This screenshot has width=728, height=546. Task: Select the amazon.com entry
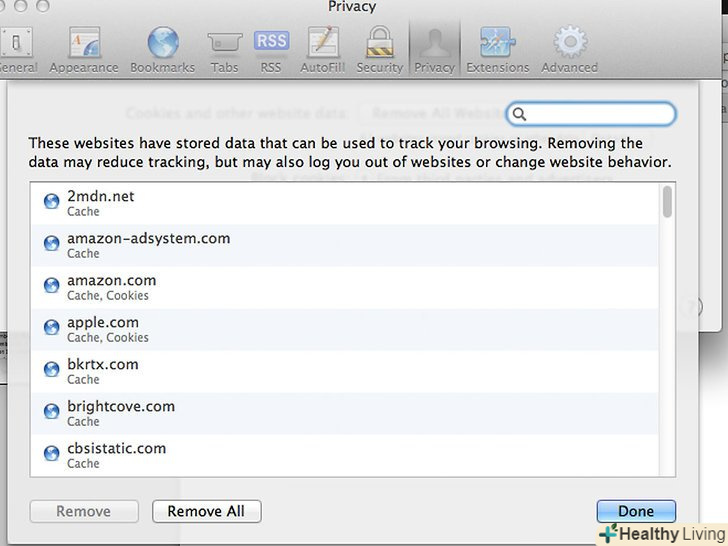pyautogui.click(x=344, y=288)
